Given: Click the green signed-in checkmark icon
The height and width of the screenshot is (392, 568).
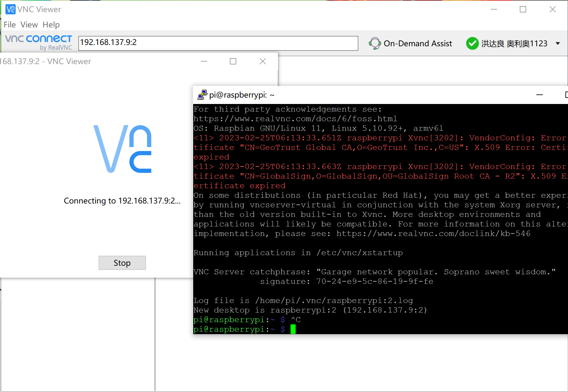Looking at the screenshot, I should point(472,43).
